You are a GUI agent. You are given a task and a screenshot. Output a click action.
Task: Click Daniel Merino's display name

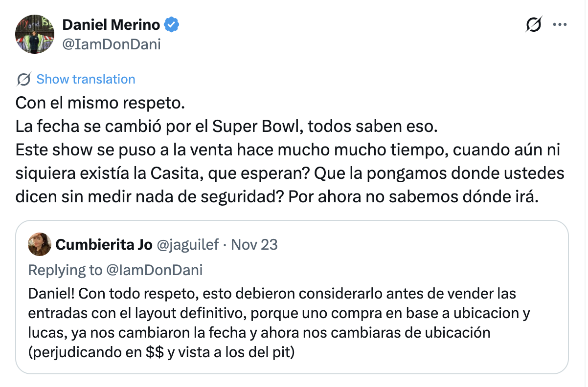coord(111,25)
